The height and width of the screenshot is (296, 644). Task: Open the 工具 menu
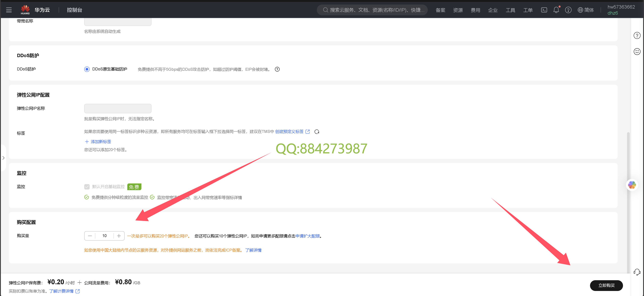510,10
